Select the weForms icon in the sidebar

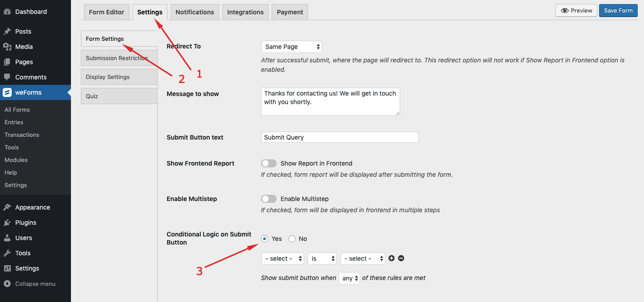(x=7, y=92)
